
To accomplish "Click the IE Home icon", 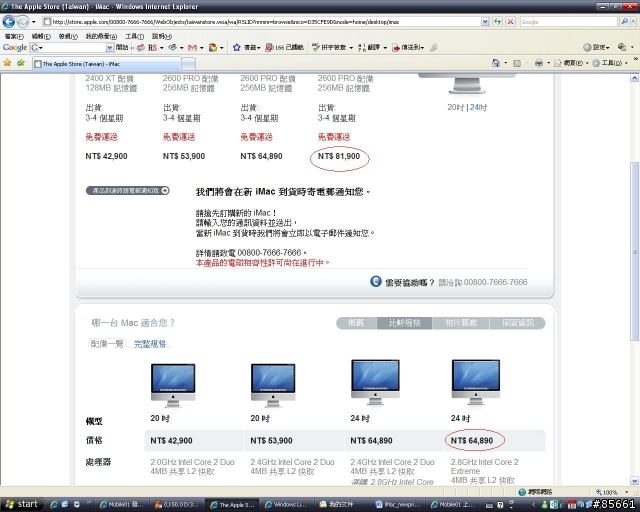I will coord(496,63).
